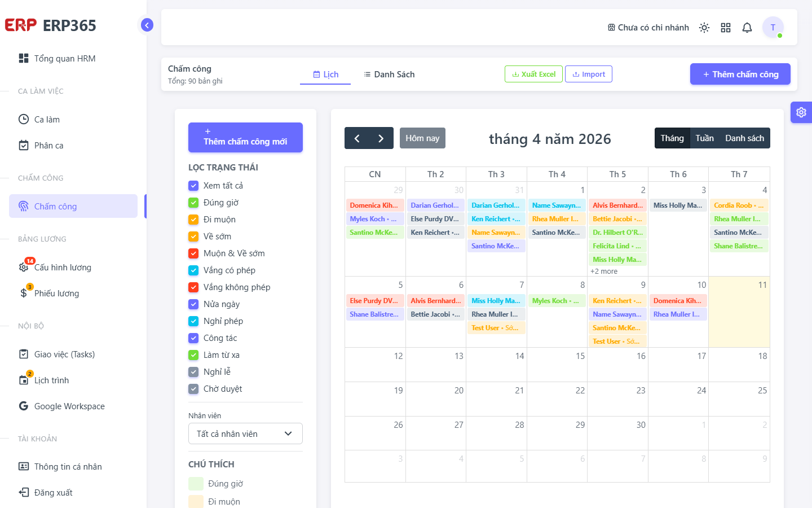This screenshot has width=812, height=508.
Task: Click the Đúng giờ legend color swatch
Action: click(x=196, y=484)
